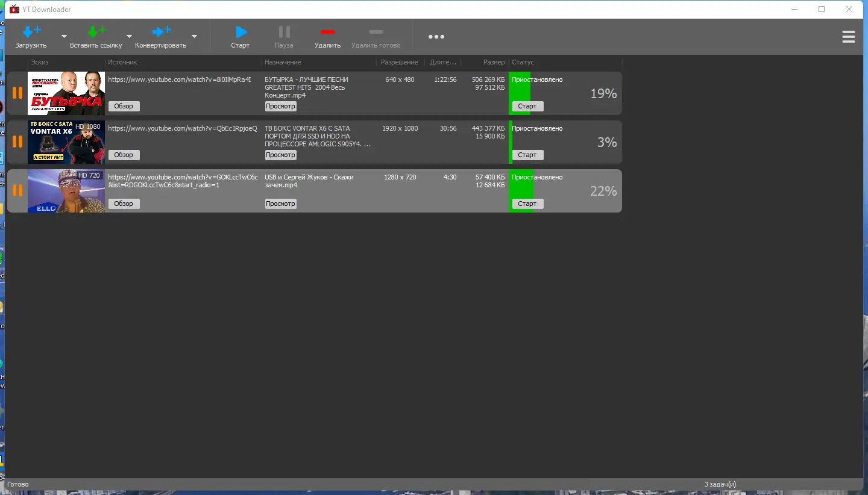Sort by the Длительность column header

pos(443,62)
